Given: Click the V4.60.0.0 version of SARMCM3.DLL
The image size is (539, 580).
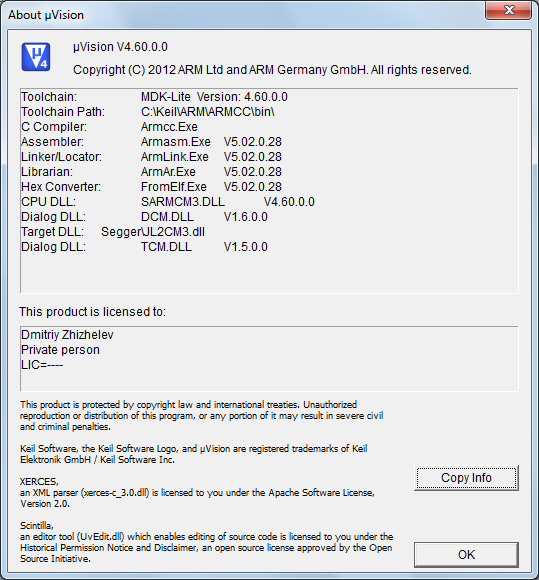Looking at the screenshot, I should [x=289, y=202].
